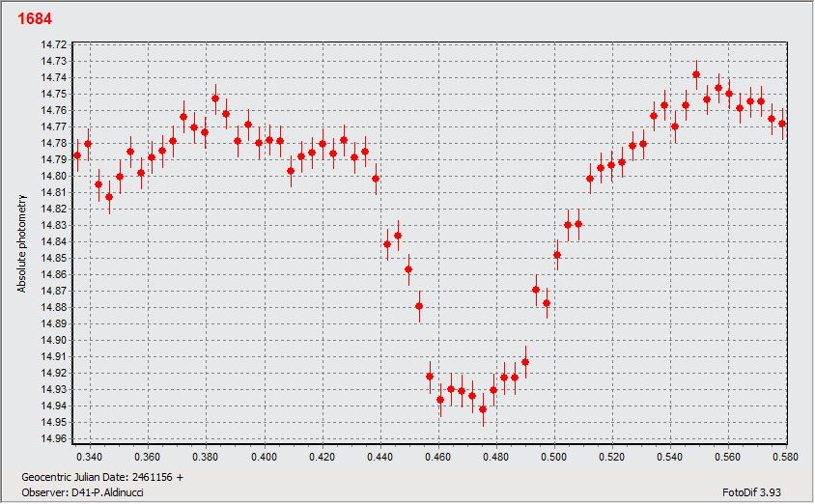
Task: Click the 14.80 y-axis tick label
Action: tap(55, 176)
